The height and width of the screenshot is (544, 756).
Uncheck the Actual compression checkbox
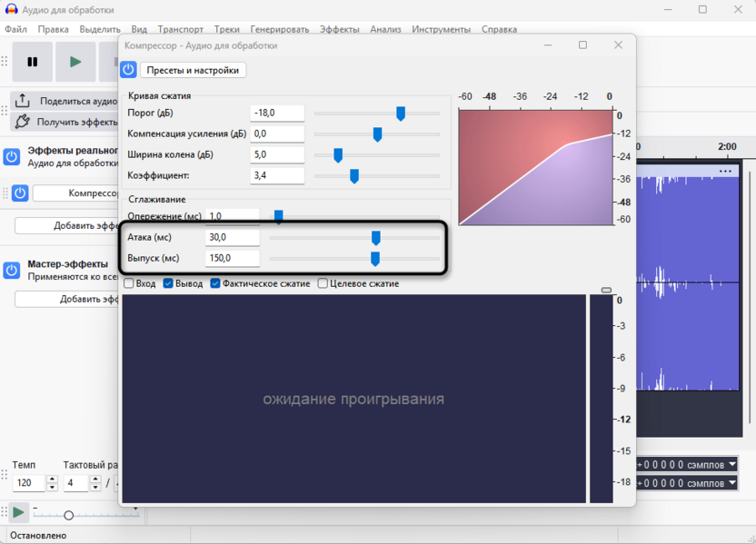tap(215, 283)
